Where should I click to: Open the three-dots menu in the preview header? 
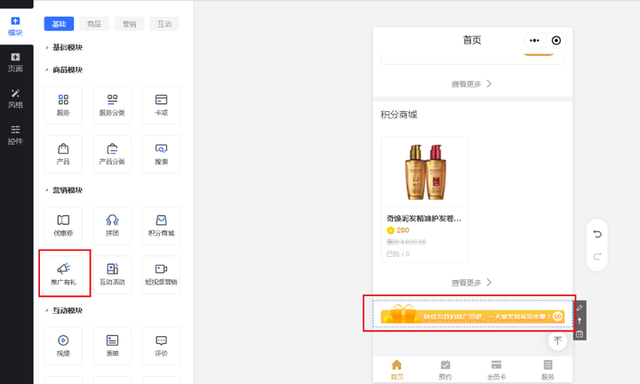pos(534,40)
